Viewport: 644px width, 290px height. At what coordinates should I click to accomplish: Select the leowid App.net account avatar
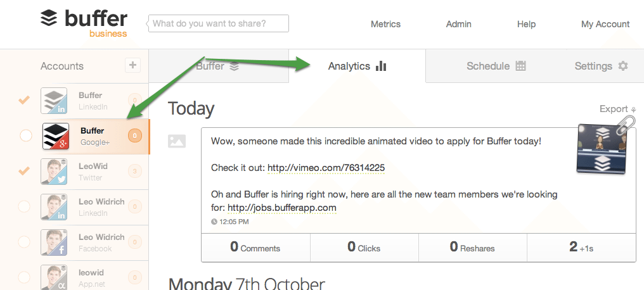point(55,278)
